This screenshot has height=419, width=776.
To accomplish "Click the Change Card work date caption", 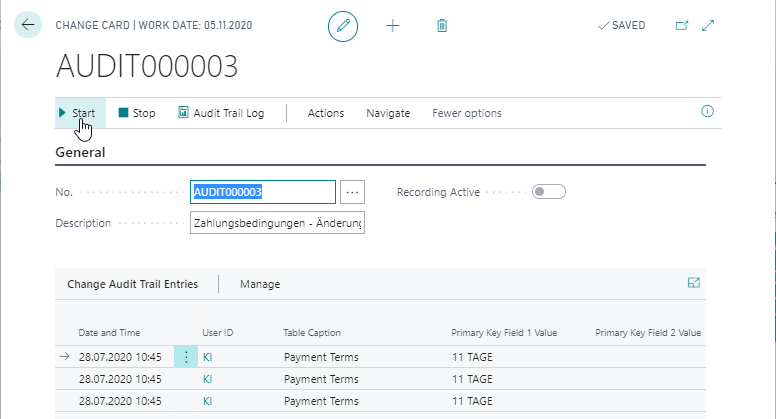I will pos(154,25).
